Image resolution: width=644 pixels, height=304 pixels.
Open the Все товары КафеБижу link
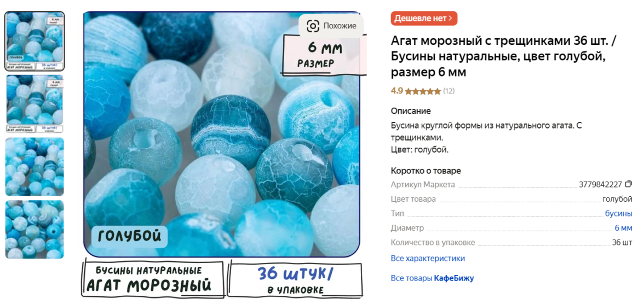point(432,278)
